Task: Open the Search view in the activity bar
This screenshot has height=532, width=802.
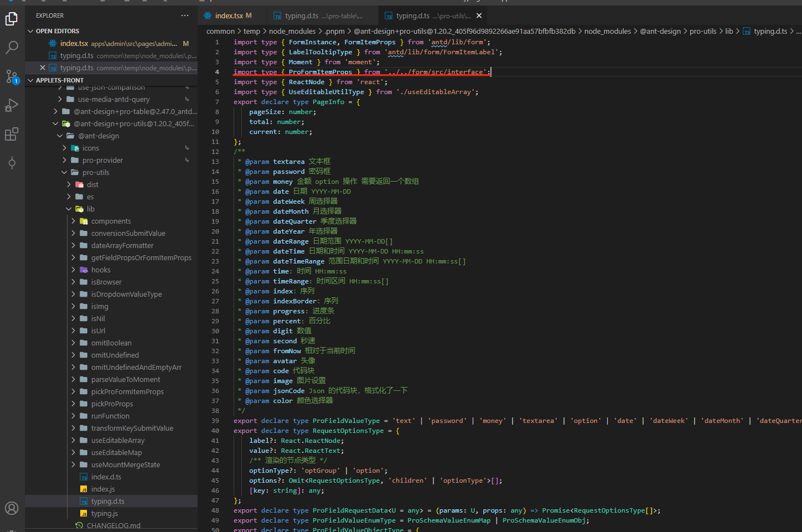Action: [x=12, y=48]
